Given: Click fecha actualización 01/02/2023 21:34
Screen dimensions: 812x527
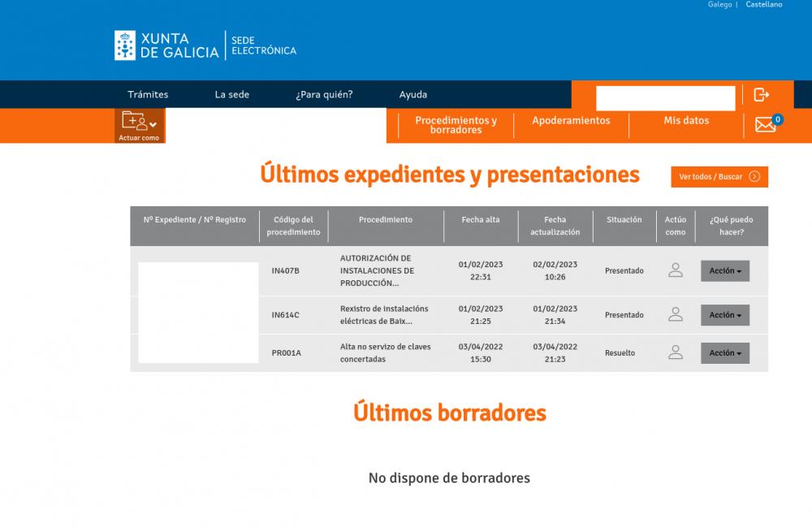Looking at the screenshot, I should [x=555, y=315].
